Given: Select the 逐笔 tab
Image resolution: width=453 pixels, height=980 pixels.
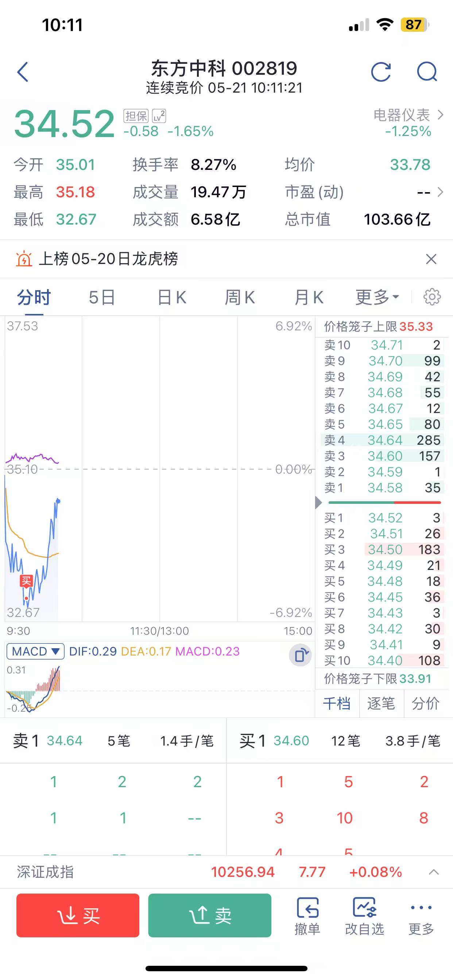Looking at the screenshot, I should point(381,703).
